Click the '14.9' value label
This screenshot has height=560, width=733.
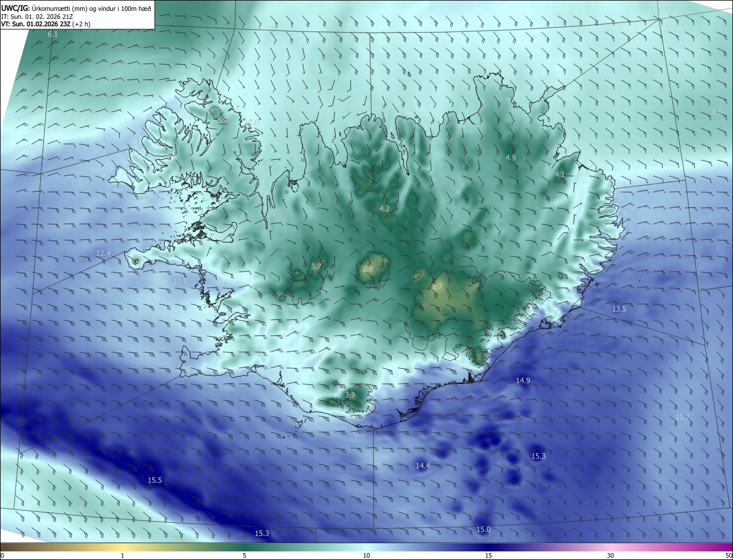click(x=523, y=380)
